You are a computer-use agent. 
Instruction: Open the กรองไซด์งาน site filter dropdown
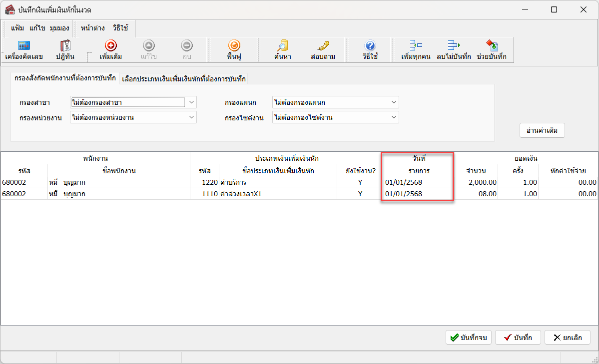coord(394,117)
